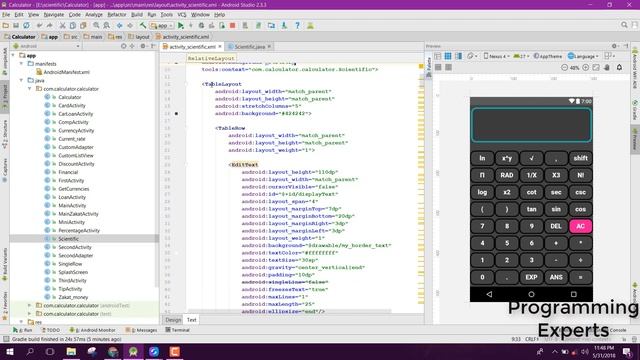Open the Terminal tool window
640x360 pixels.
tap(177, 330)
